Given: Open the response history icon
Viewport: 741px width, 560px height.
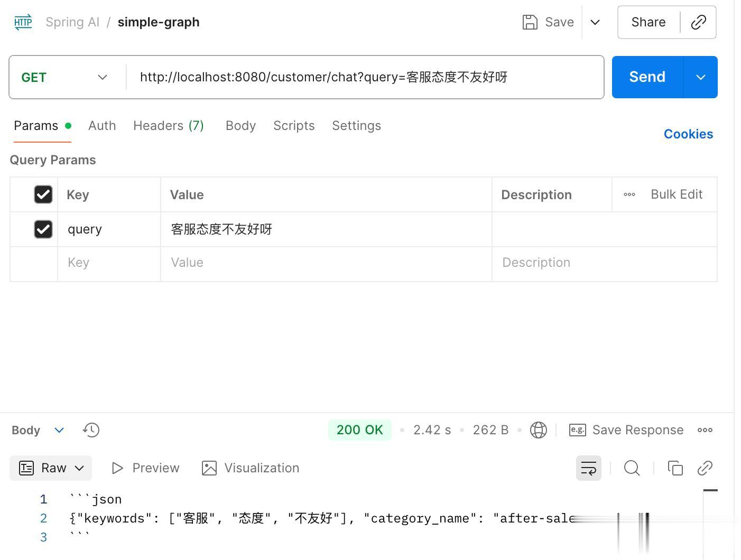Looking at the screenshot, I should pos(91,430).
